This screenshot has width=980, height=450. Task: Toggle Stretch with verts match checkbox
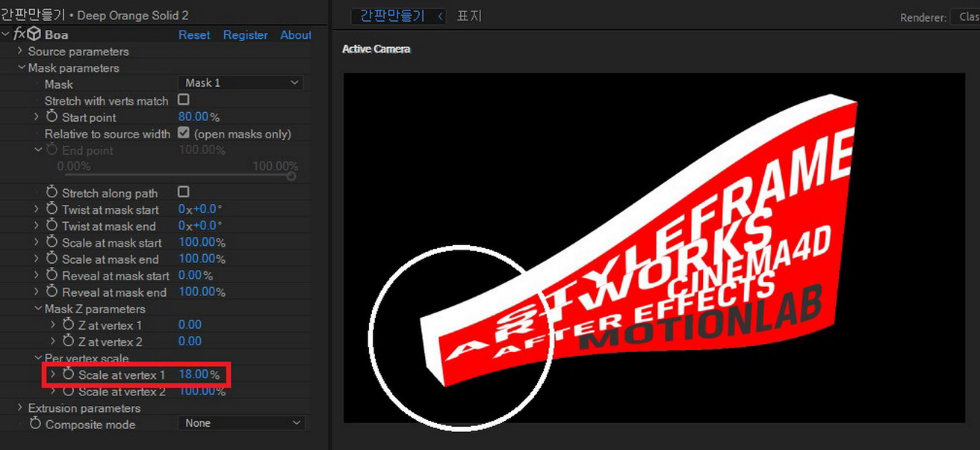pyautogui.click(x=183, y=99)
